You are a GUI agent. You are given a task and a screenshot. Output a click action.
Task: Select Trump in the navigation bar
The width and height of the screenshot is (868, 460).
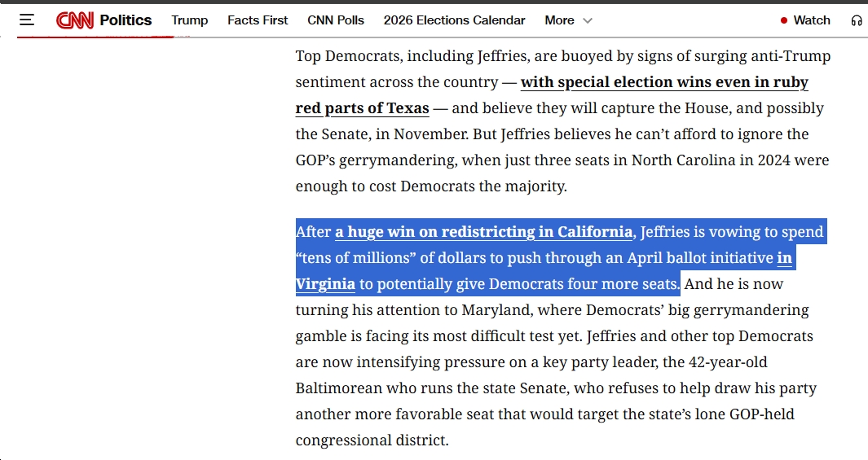point(189,20)
